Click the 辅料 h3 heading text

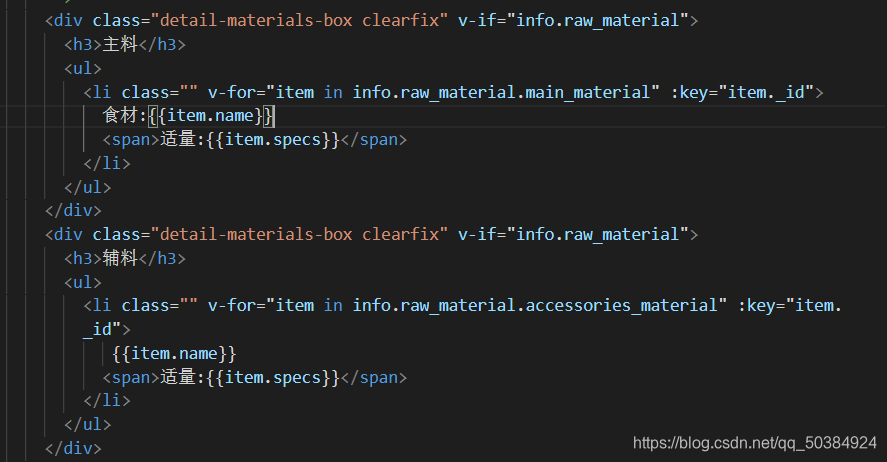coord(120,258)
